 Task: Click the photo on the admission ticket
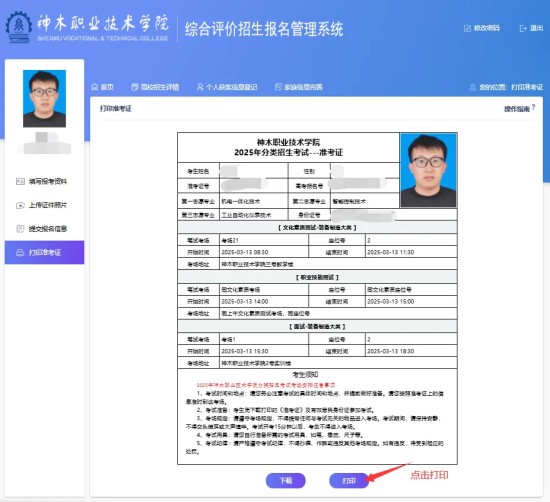pos(428,170)
